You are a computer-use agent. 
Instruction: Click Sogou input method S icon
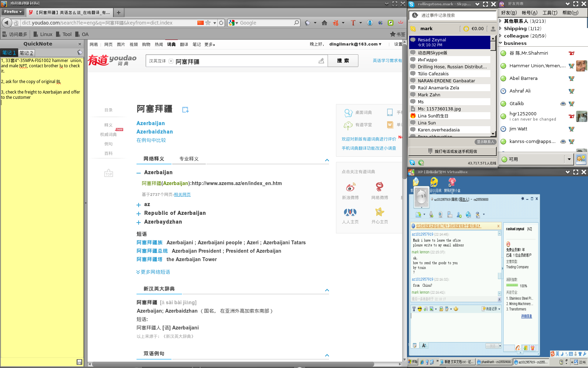tap(552, 354)
